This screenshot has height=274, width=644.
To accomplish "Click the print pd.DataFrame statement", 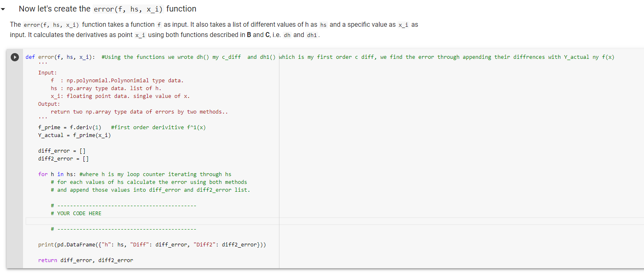I will coord(152,244).
